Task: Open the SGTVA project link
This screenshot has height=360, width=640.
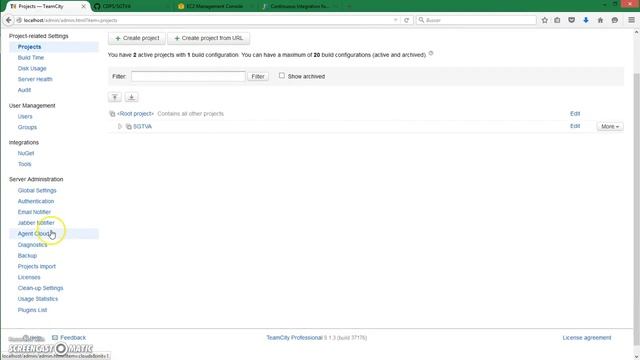Action: 142,127
